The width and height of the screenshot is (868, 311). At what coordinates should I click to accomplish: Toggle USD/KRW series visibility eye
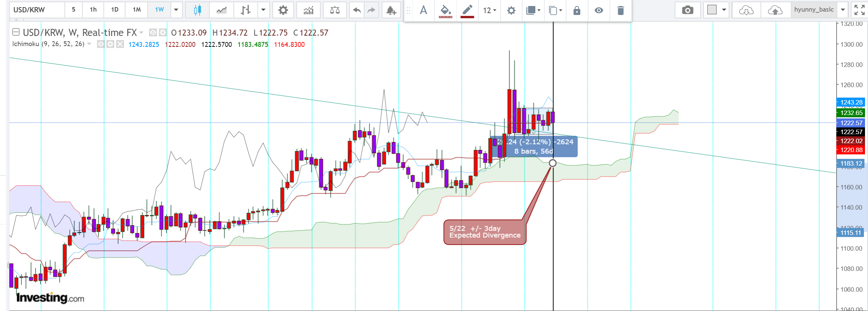[153, 33]
